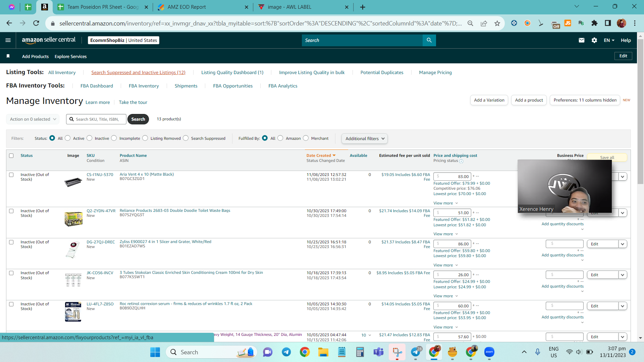
Task: Open Telegram from the taskbar
Action: (286, 352)
